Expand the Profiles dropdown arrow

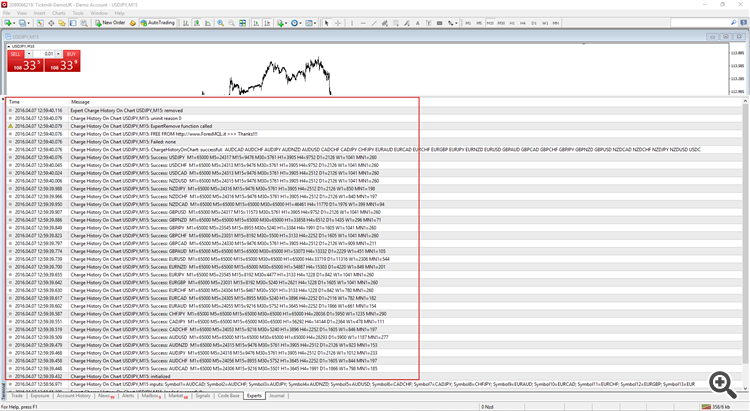tap(29, 23)
